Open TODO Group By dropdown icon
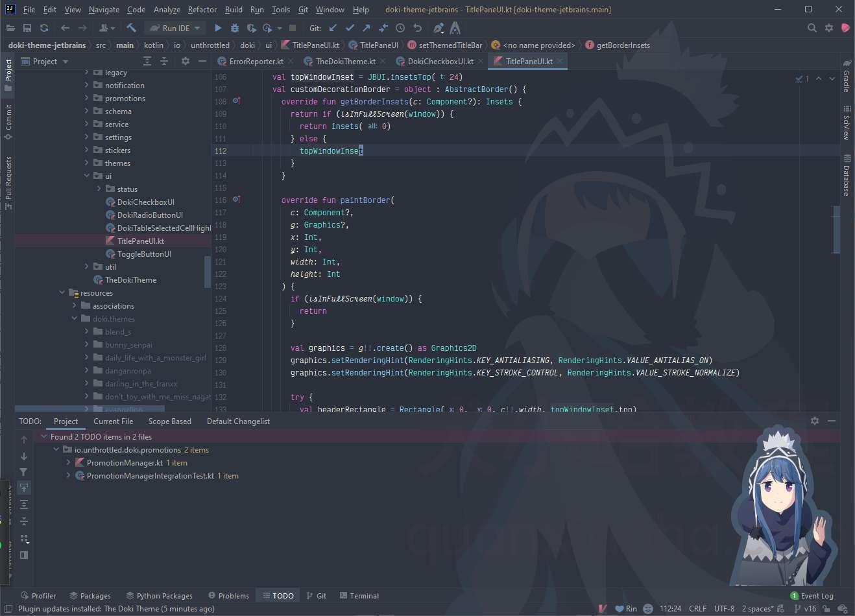Screen dimensions: 855x616 pos(24,538)
